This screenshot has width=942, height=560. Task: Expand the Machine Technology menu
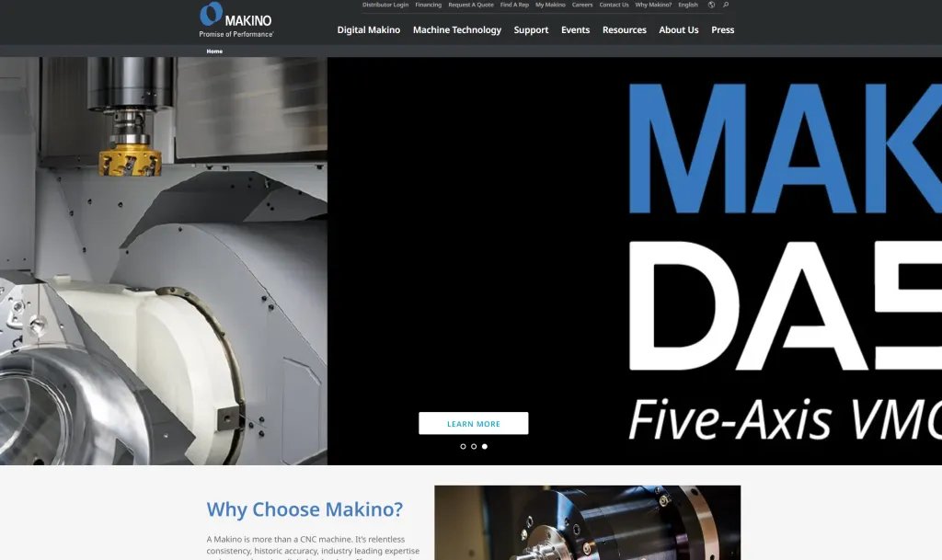pyautogui.click(x=457, y=30)
